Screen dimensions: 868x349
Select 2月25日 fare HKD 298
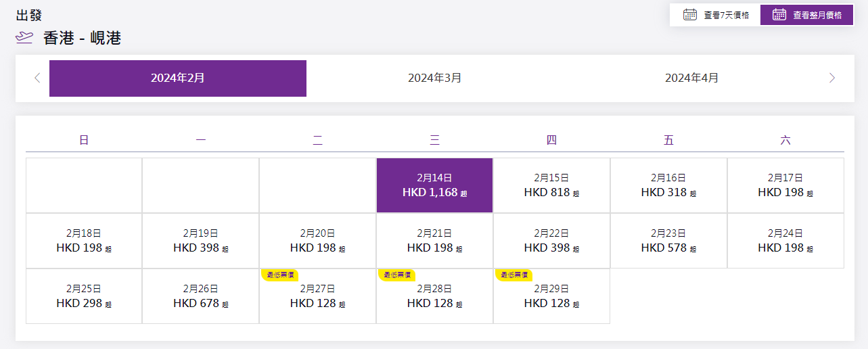(x=84, y=296)
